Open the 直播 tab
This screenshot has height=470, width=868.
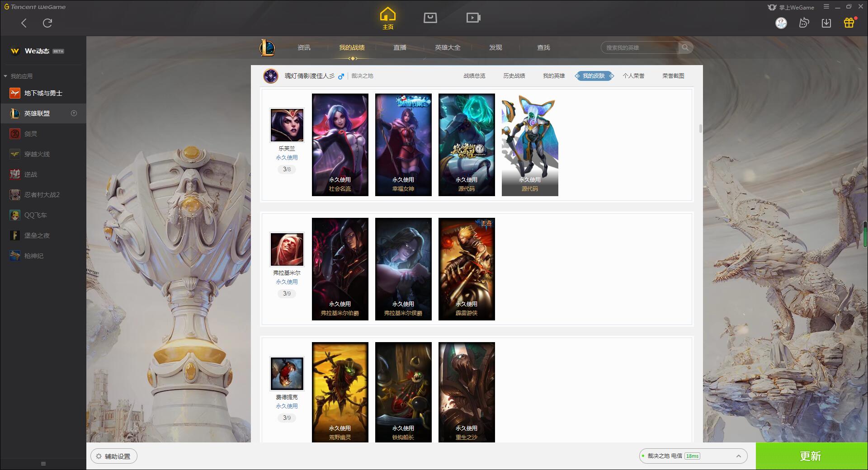(400, 47)
